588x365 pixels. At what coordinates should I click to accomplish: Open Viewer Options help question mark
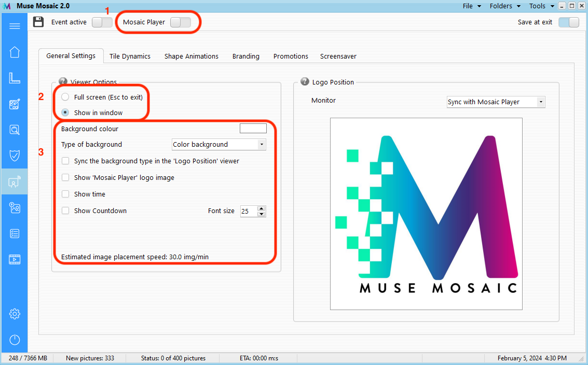[63, 81]
